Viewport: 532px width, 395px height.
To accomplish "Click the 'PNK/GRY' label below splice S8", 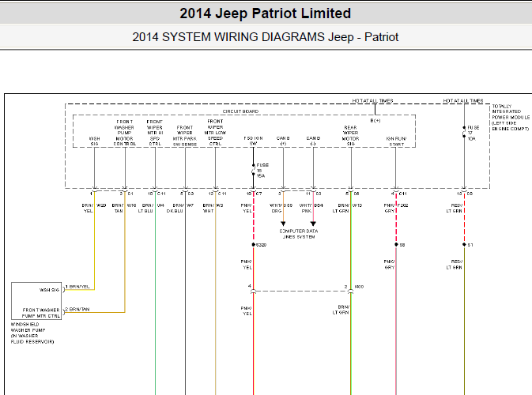I will pos(389,265).
